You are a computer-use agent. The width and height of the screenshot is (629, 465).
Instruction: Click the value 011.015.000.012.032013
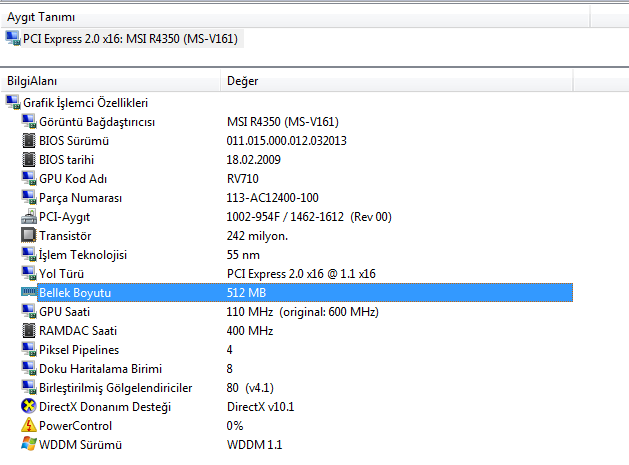286,140
